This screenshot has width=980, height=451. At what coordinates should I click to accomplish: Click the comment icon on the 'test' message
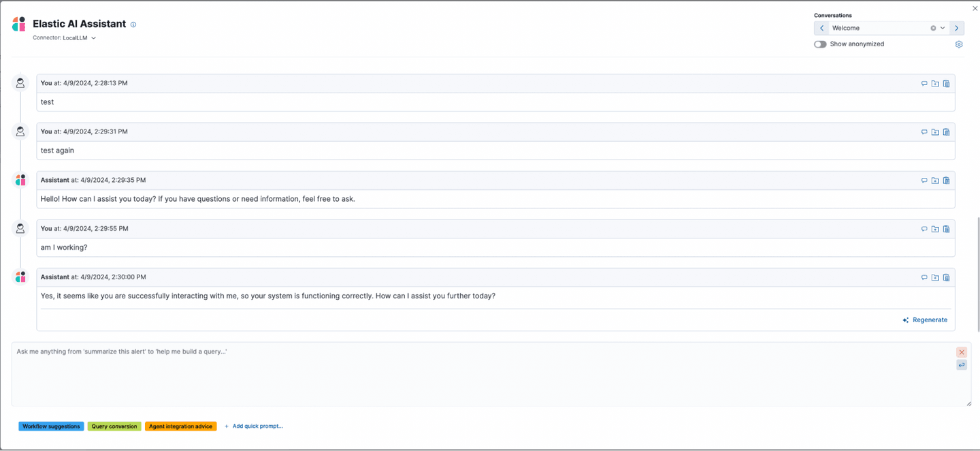coord(924,84)
